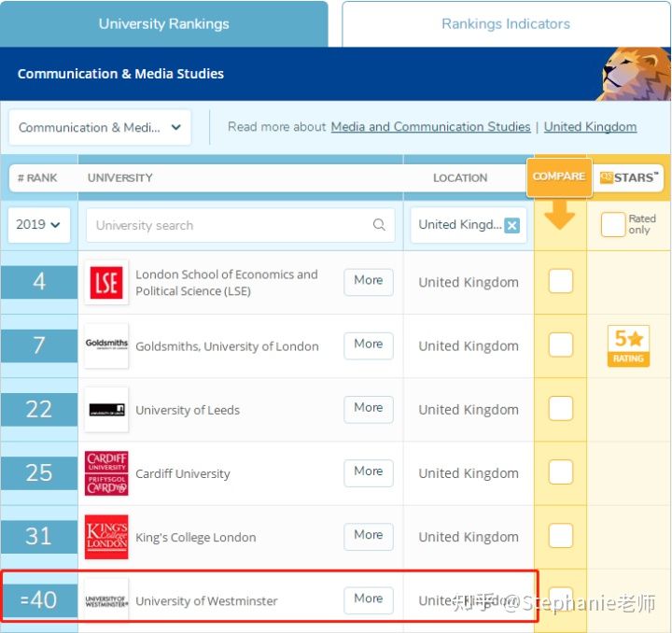Image resolution: width=672 pixels, height=633 pixels.
Task: Tick compare checkbox for Goldsmiths
Action: (x=561, y=345)
